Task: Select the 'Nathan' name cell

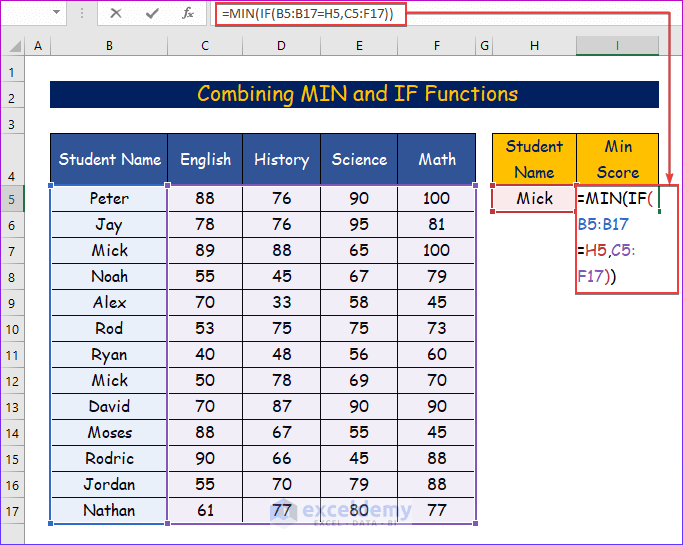Action: pyautogui.click(x=109, y=511)
